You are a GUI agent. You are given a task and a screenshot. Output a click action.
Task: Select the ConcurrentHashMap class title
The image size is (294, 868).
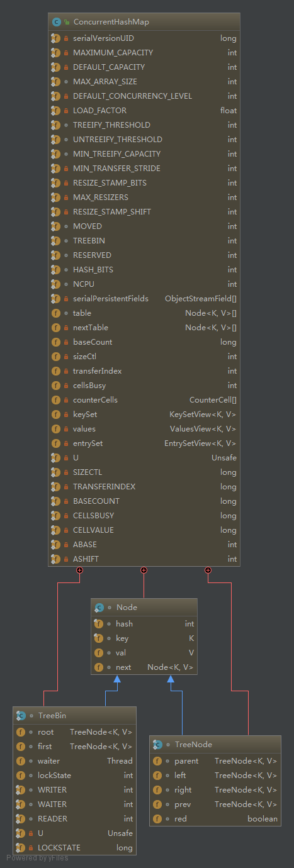(x=111, y=22)
